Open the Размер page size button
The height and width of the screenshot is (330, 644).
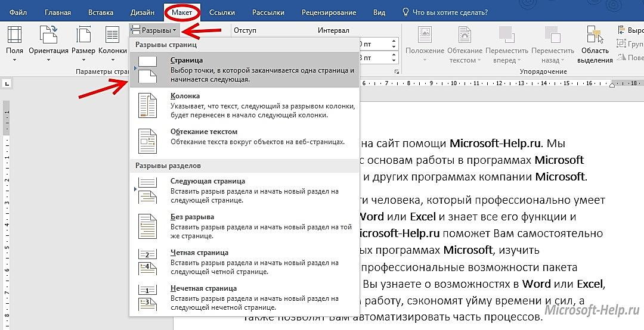tap(83, 44)
